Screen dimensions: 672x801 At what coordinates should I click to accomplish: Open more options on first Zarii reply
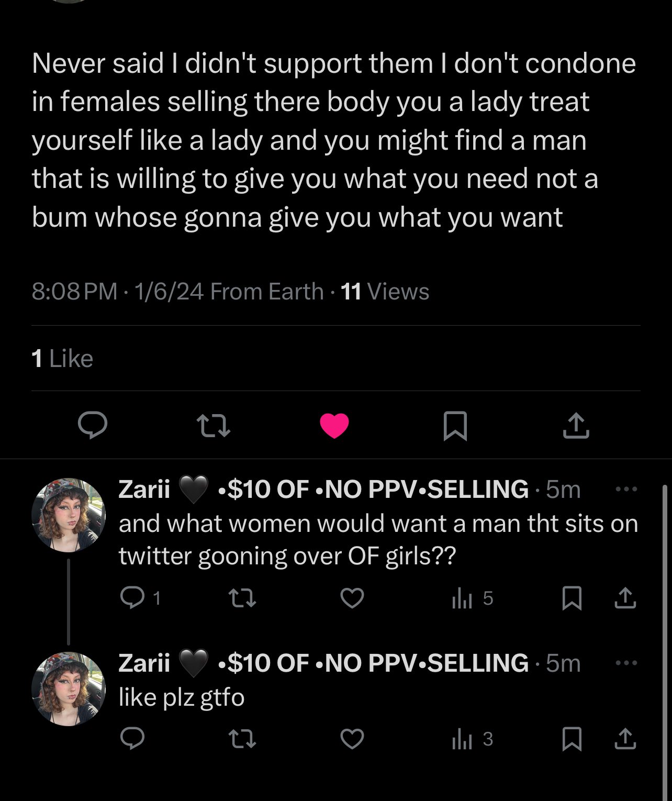[x=626, y=489]
